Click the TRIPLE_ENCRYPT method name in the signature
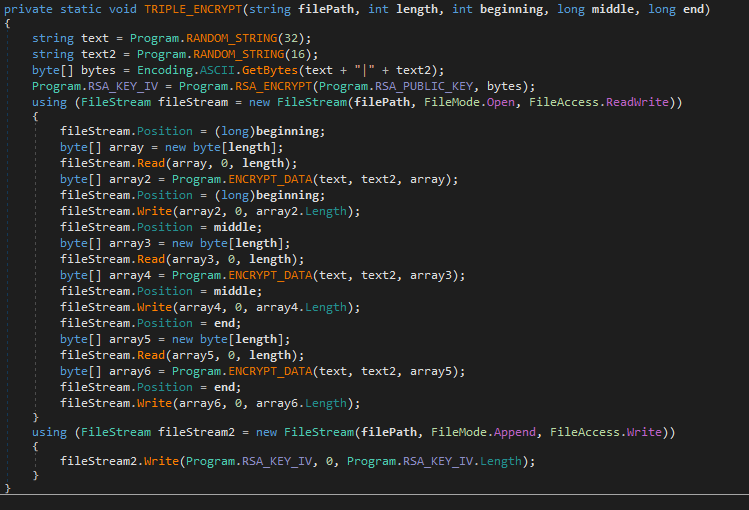749x510 pixels. point(193,9)
